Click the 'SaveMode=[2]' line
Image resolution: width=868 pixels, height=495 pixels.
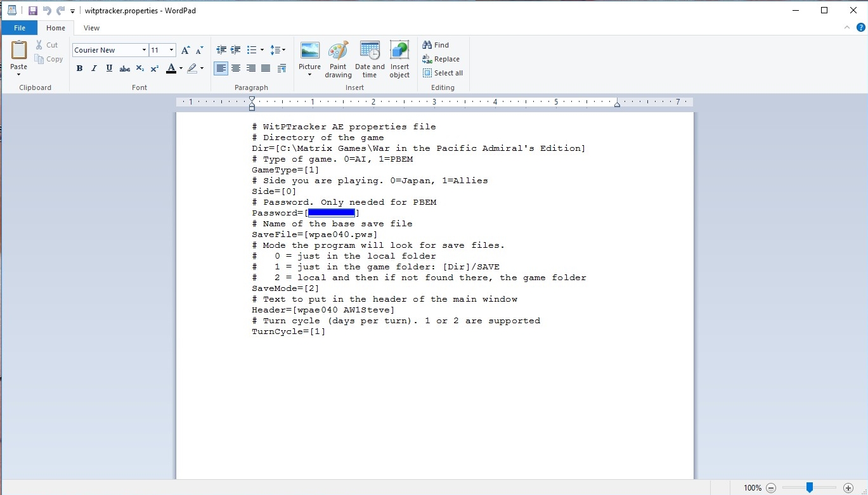coord(286,288)
